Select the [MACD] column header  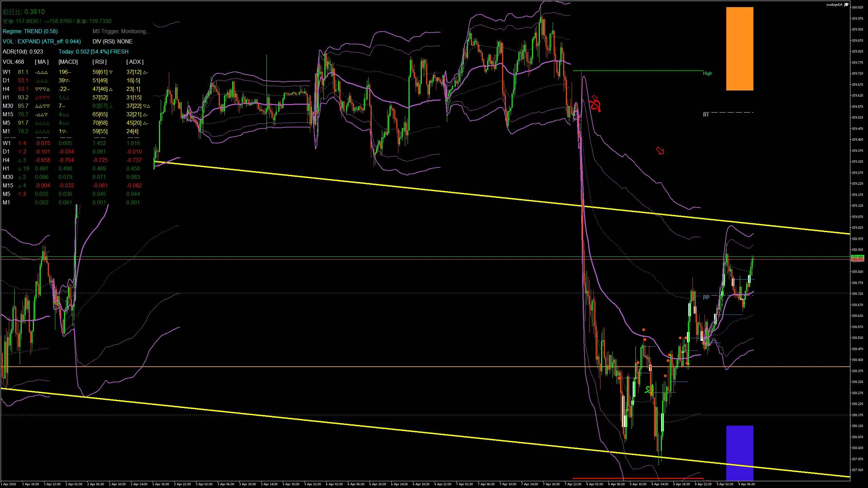pyautogui.click(x=67, y=62)
